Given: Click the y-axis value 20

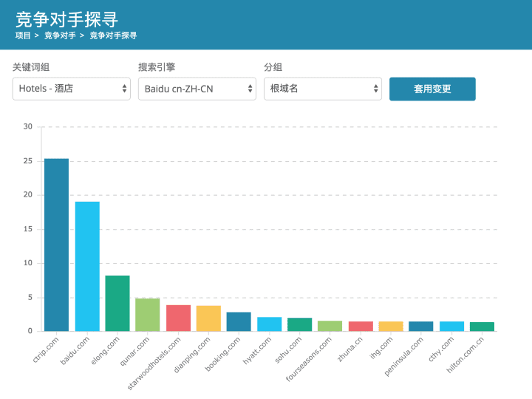Looking at the screenshot, I should pos(28,194).
